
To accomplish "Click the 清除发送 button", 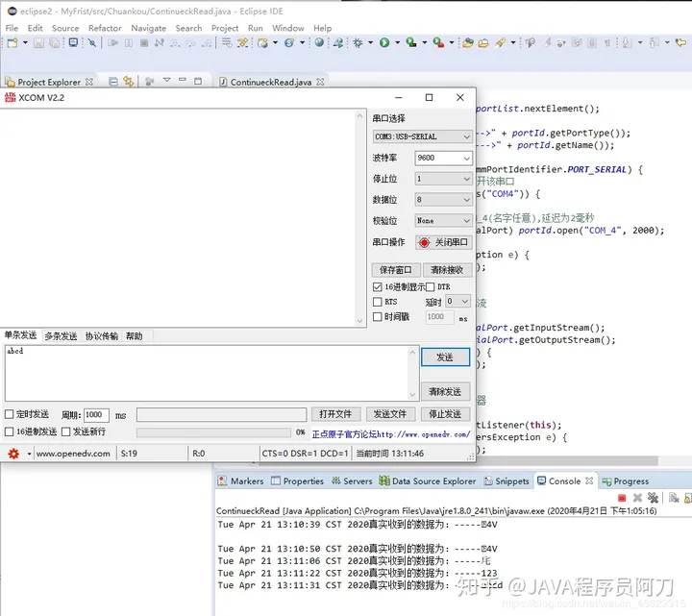I will click(x=445, y=391).
